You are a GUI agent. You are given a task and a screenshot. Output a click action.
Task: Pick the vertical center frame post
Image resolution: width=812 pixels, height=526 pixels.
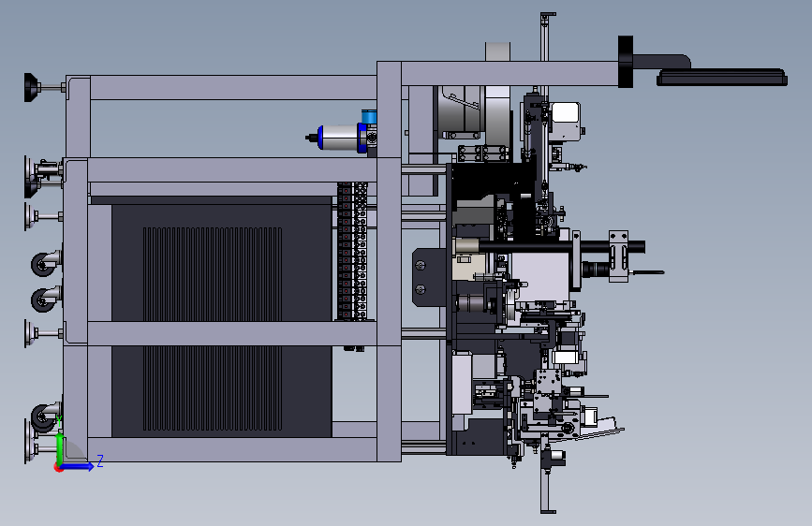click(x=389, y=261)
